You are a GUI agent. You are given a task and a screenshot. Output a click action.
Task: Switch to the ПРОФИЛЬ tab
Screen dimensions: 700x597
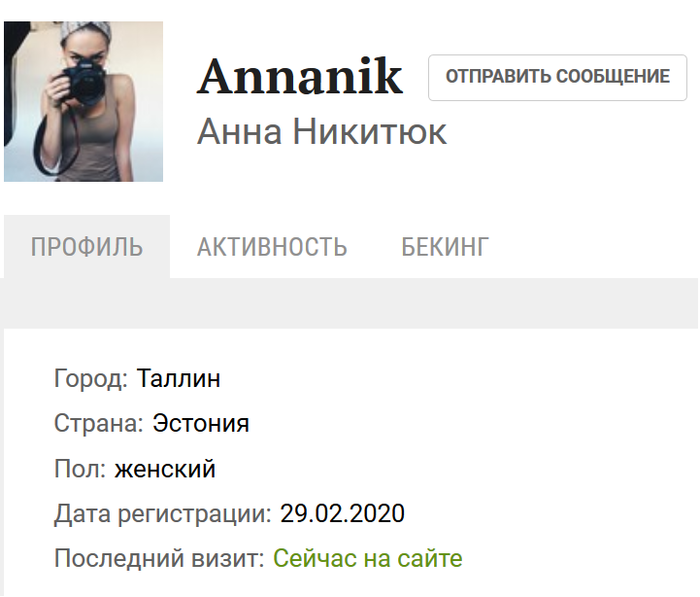pyautogui.click(x=87, y=246)
